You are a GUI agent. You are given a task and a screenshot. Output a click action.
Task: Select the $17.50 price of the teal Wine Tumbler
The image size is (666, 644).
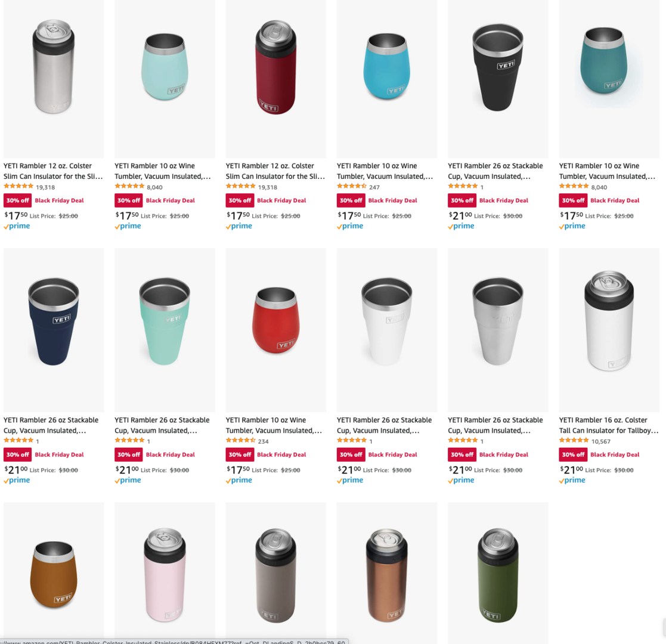point(571,215)
